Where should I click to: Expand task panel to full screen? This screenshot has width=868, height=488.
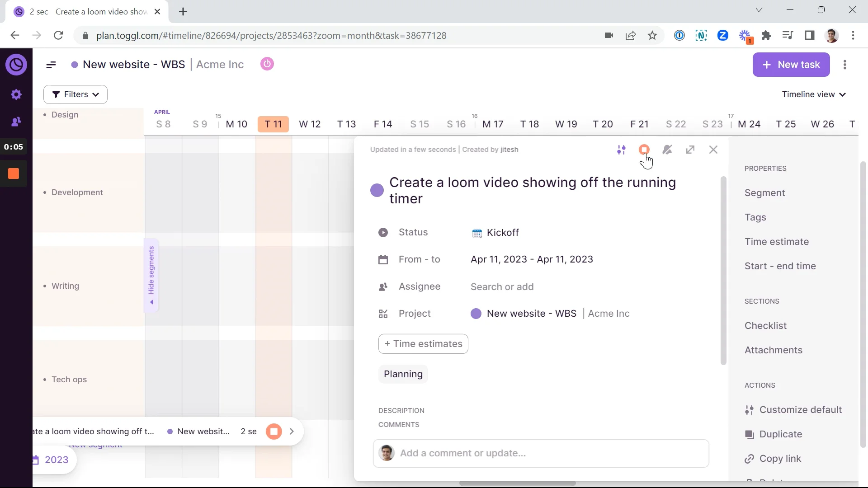pos(690,150)
